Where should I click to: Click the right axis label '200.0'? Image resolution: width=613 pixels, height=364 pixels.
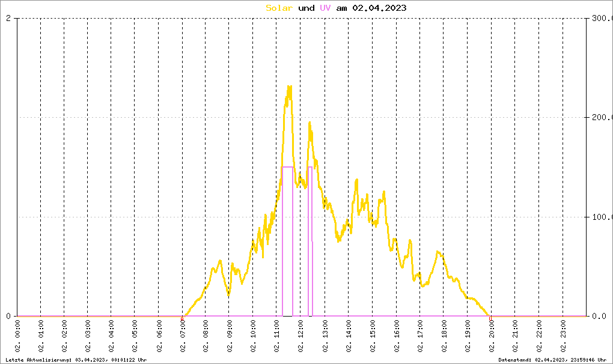tap(602, 117)
